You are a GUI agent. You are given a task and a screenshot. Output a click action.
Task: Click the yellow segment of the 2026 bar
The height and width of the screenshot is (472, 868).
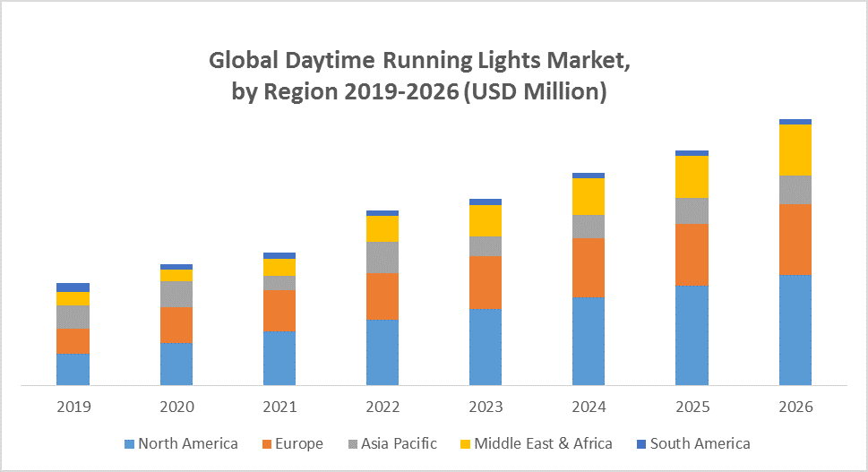point(795,150)
